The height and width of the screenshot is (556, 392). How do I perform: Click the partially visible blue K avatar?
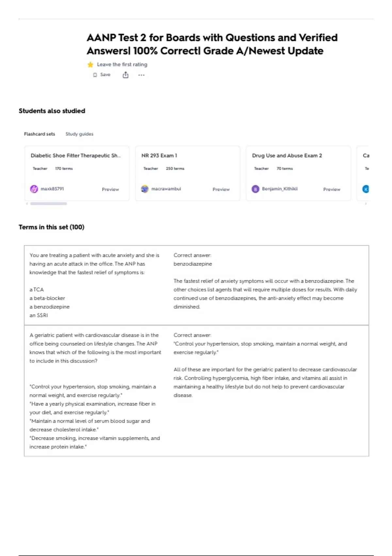pos(366,189)
